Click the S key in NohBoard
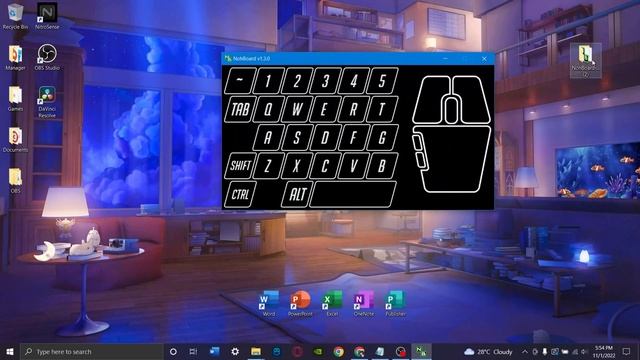 [297, 138]
